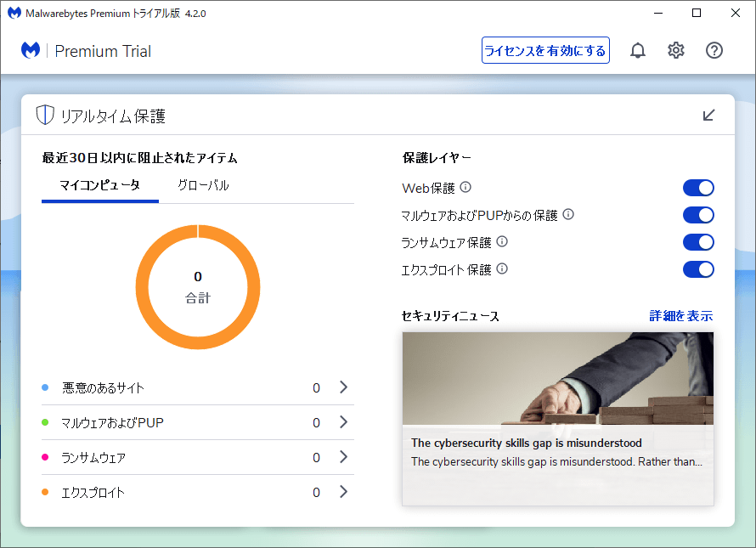Viewport: 756px width, 548px height.
Task: Click the ライセンスを有効にする button
Action: [x=545, y=50]
